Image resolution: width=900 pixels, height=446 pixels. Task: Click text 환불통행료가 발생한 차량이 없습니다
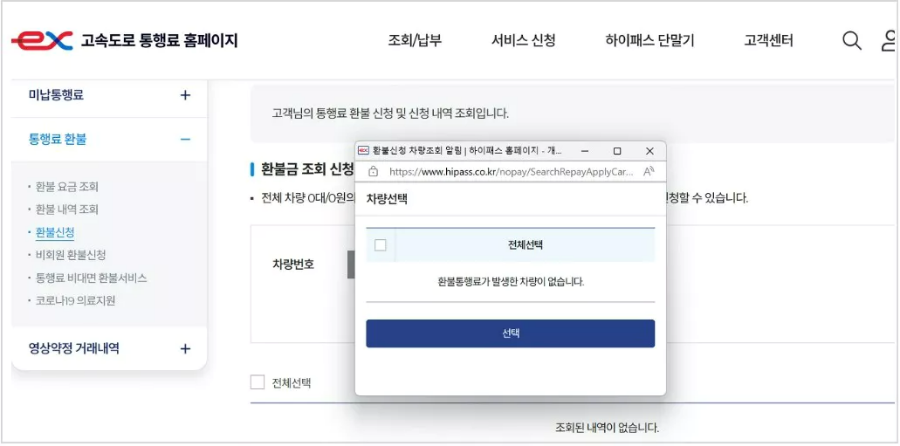pos(510,282)
